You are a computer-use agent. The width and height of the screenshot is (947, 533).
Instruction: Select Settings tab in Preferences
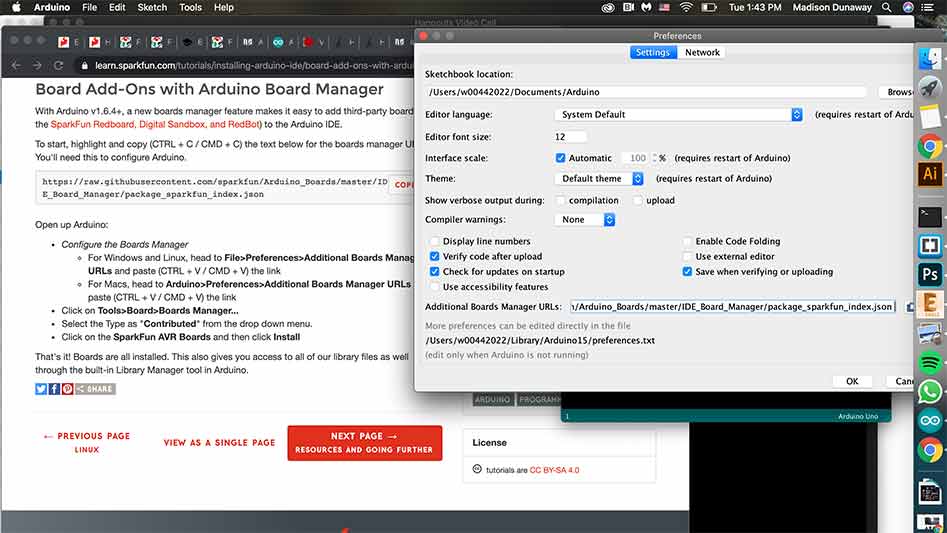tap(653, 53)
